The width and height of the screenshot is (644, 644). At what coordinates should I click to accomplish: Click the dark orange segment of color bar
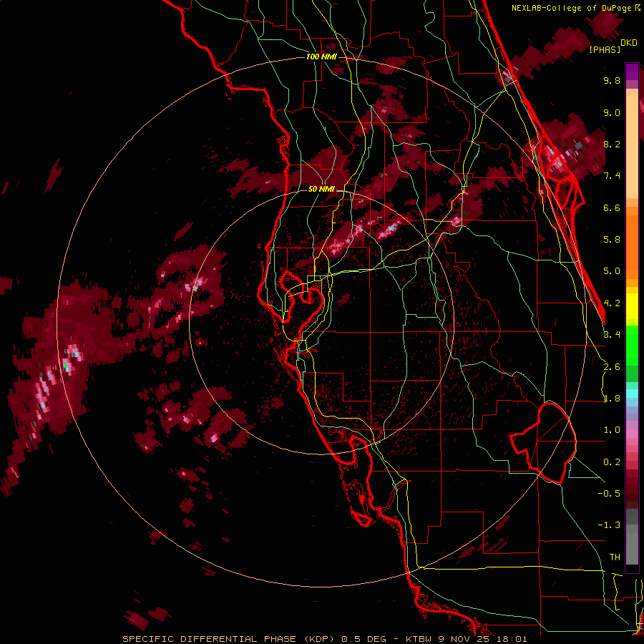click(632, 246)
